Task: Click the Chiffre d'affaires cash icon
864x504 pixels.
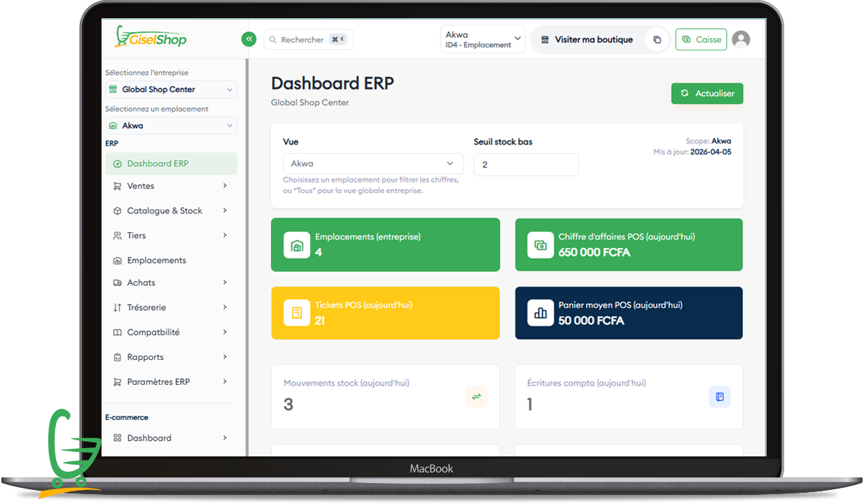Action: pos(541,245)
